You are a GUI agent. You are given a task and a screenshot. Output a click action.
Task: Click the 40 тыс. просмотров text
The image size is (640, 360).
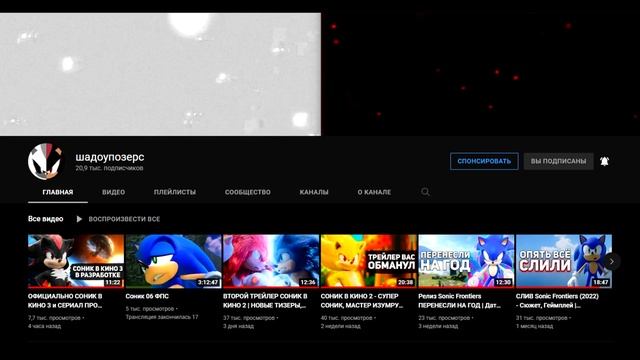point(347,318)
